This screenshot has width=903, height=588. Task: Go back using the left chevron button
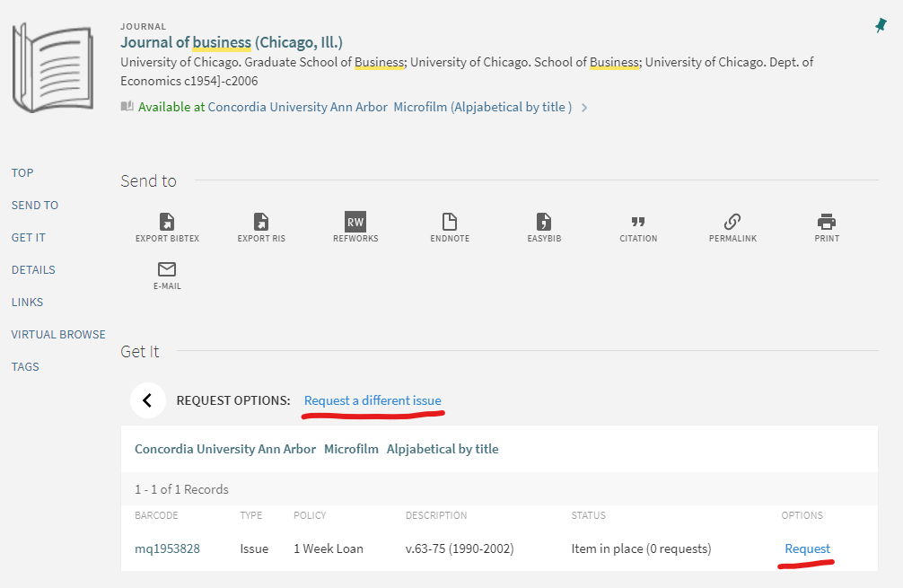[x=147, y=400]
